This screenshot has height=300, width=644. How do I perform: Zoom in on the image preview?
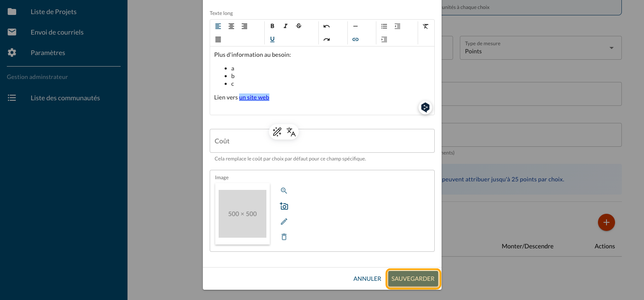click(284, 191)
